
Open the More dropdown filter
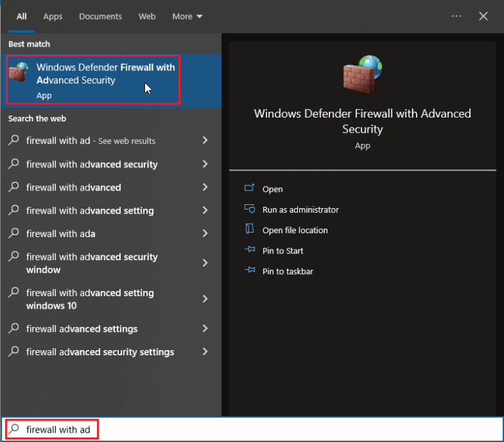click(x=187, y=16)
